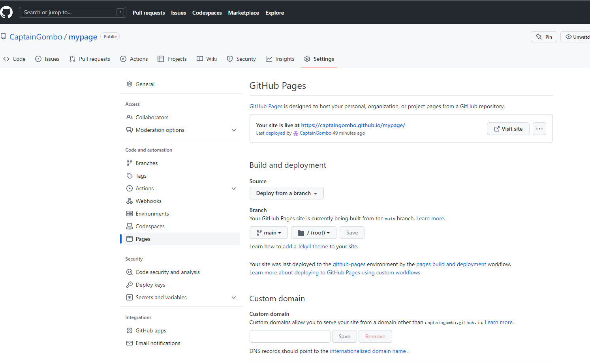Click the Code security and analysis icon

coord(130,272)
